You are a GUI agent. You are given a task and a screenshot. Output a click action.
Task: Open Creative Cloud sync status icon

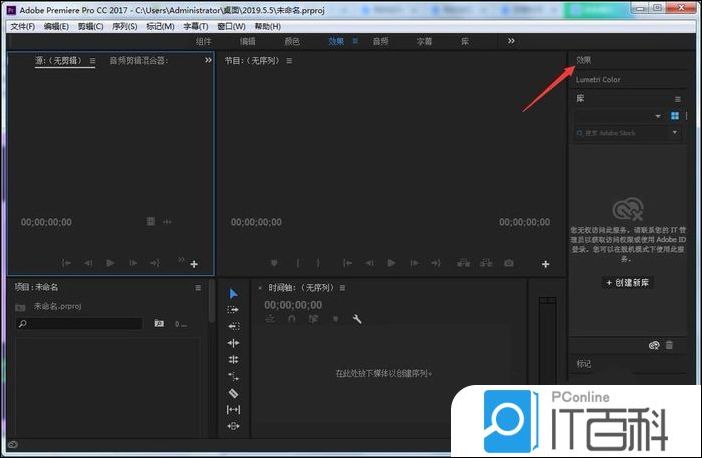tap(654, 345)
